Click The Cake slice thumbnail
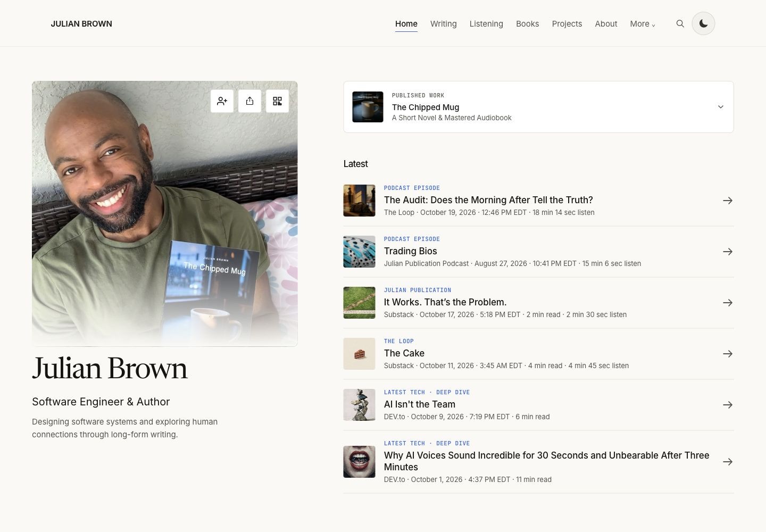The image size is (766, 532). [x=360, y=354]
